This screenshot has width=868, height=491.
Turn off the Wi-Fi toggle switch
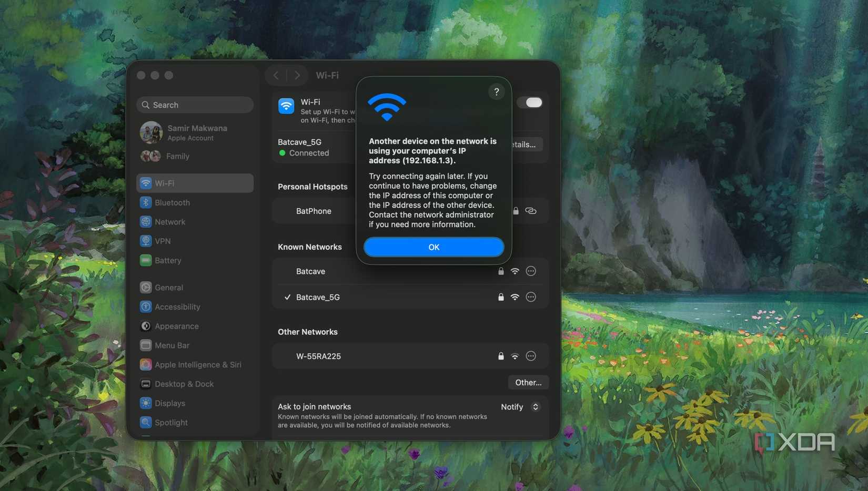(x=530, y=102)
